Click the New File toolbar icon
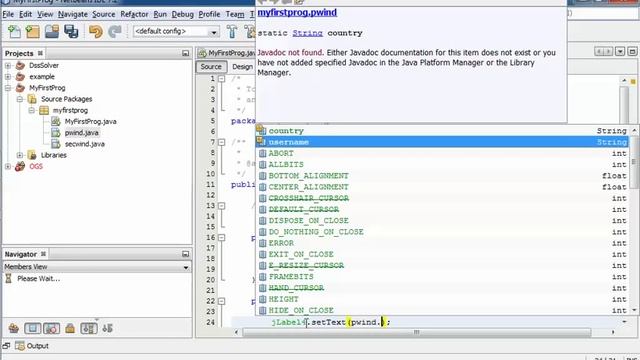This screenshot has width=640, height=360. click(14, 31)
